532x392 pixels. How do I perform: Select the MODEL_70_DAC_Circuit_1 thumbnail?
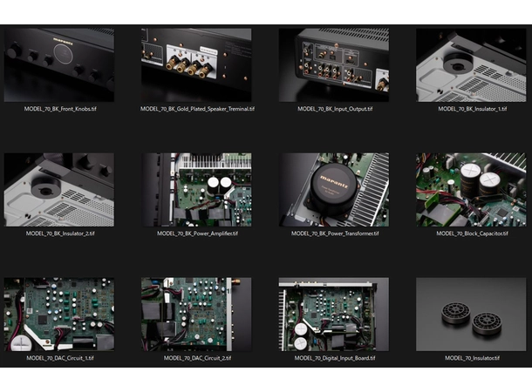pos(59,314)
